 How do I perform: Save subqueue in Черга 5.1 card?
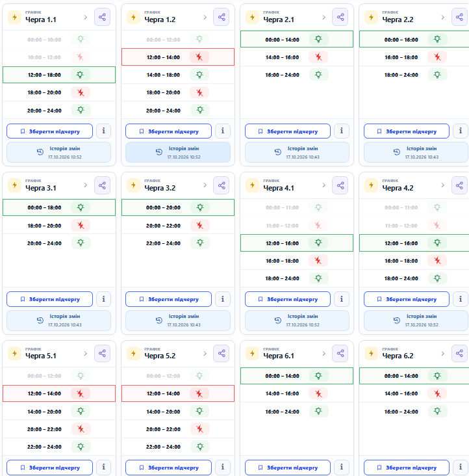point(50,468)
